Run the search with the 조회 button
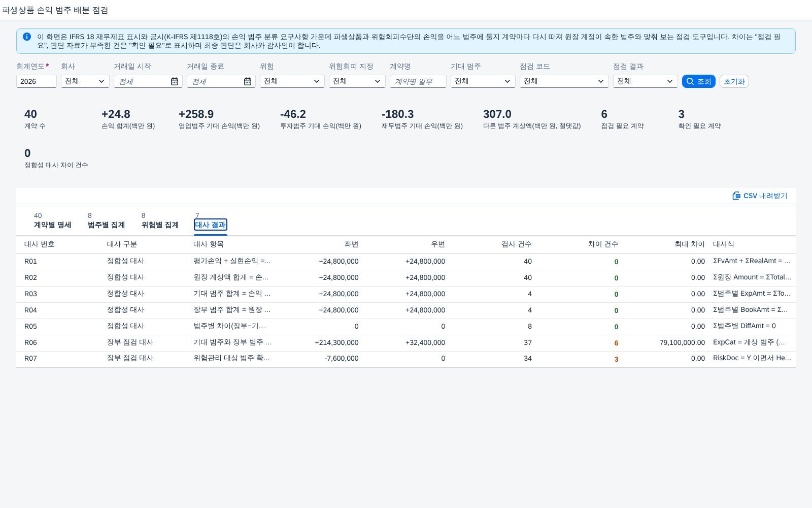Viewport: 812px width, 508px height. pyautogui.click(x=698, y=81)
